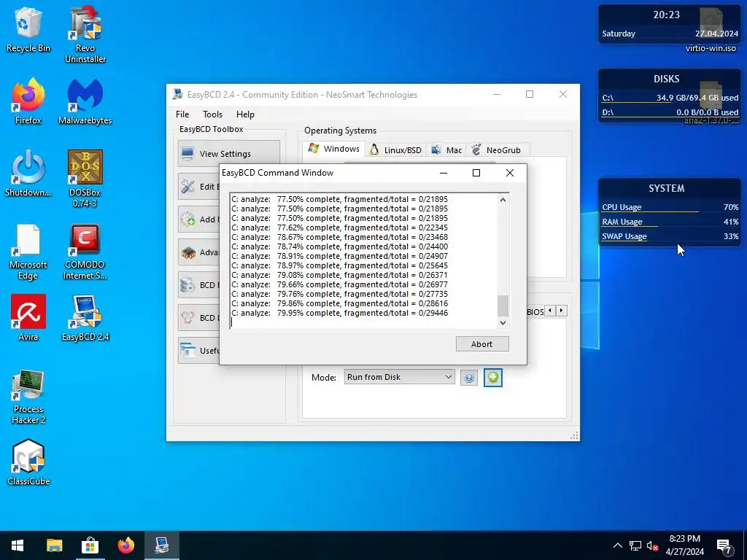Click the 77.62% complete output line

[x=340, y=227]
